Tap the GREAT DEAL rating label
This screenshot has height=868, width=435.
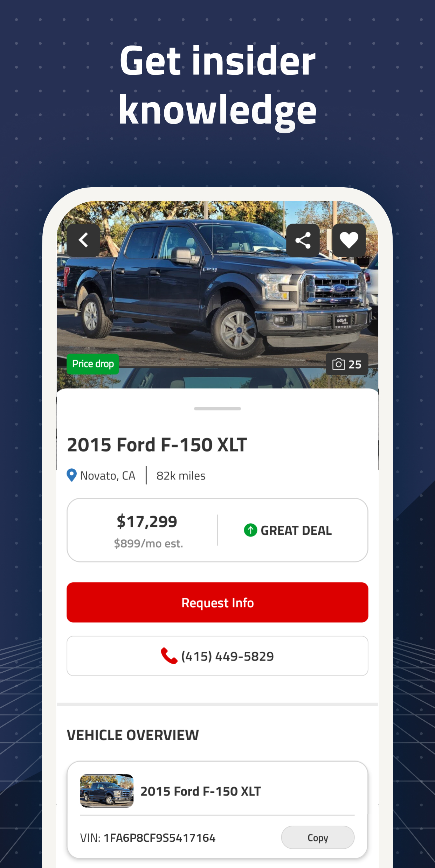tap(296, 531)
